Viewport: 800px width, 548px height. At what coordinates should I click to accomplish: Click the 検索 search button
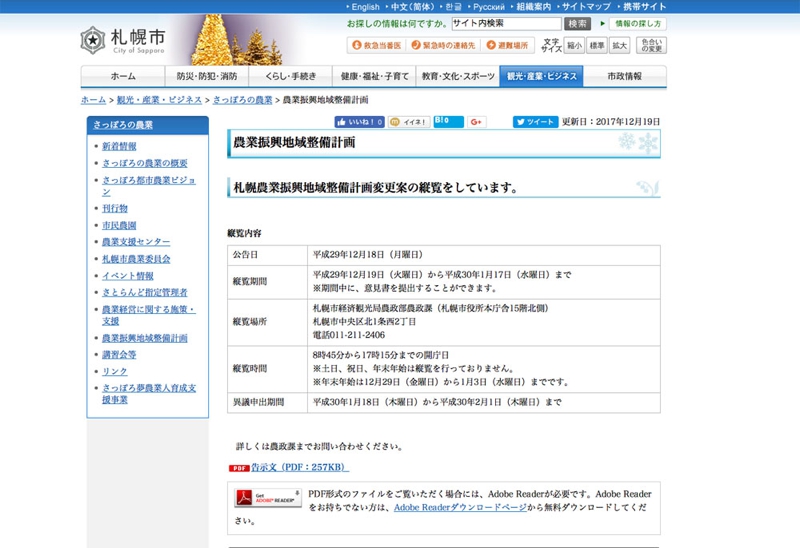[577, 23]
